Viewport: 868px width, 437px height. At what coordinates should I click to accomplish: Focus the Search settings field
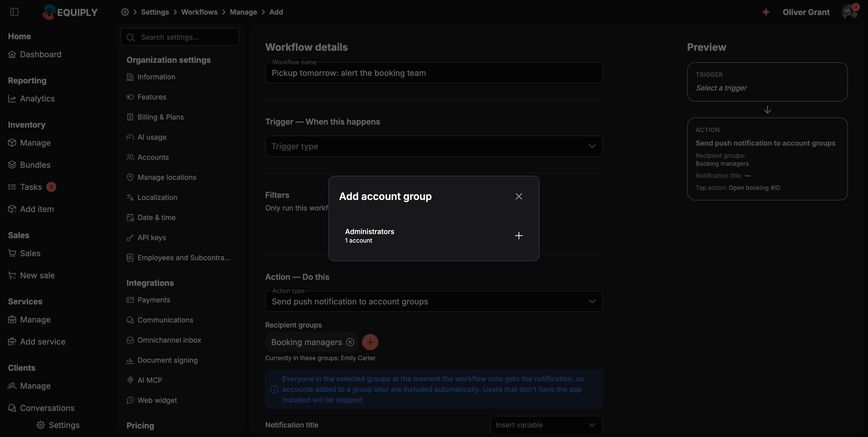[180, 37]
